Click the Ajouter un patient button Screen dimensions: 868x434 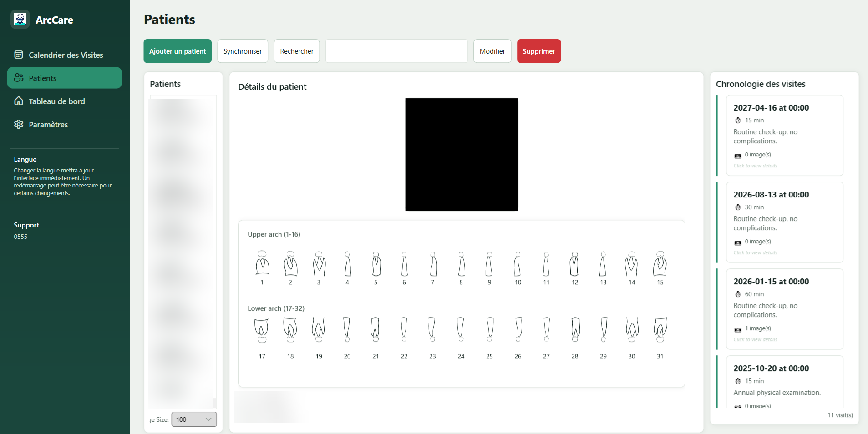click(178, 51)
